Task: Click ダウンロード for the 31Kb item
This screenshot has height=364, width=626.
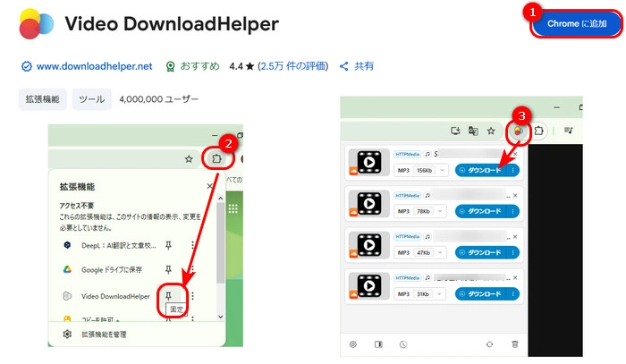Action: tap(481, 293)
